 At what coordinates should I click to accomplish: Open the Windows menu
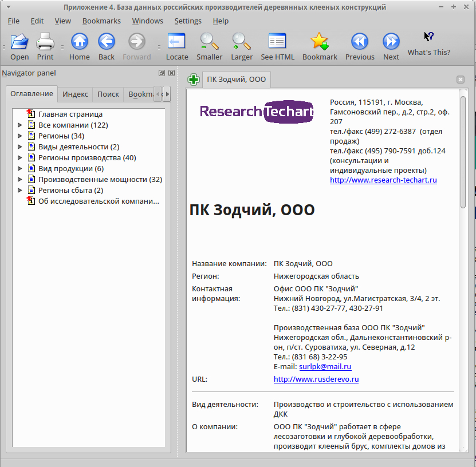coord(147,21)
